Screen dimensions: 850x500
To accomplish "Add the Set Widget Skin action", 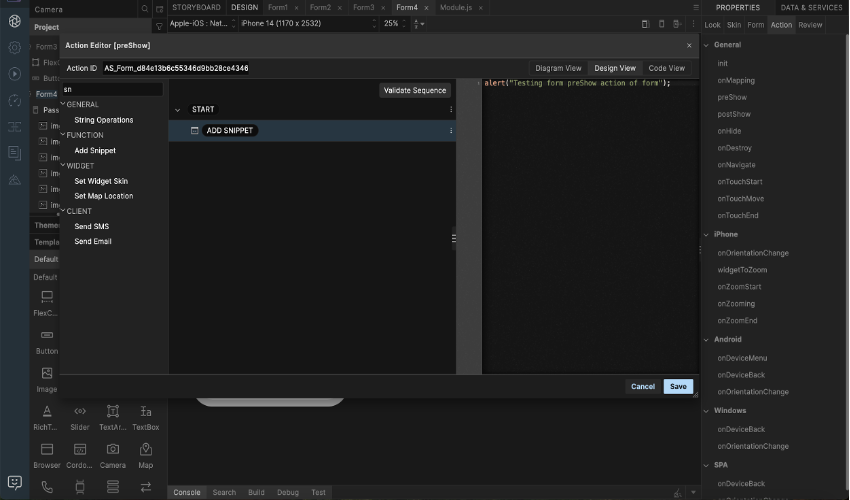I will pos(101,181).
